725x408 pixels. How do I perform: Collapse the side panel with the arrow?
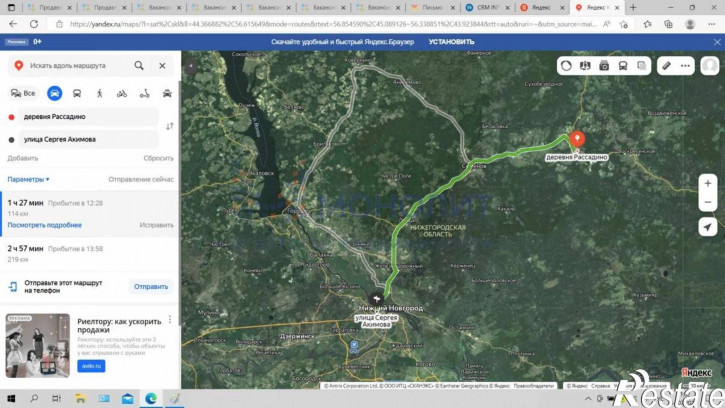click(x=190, y=66)
